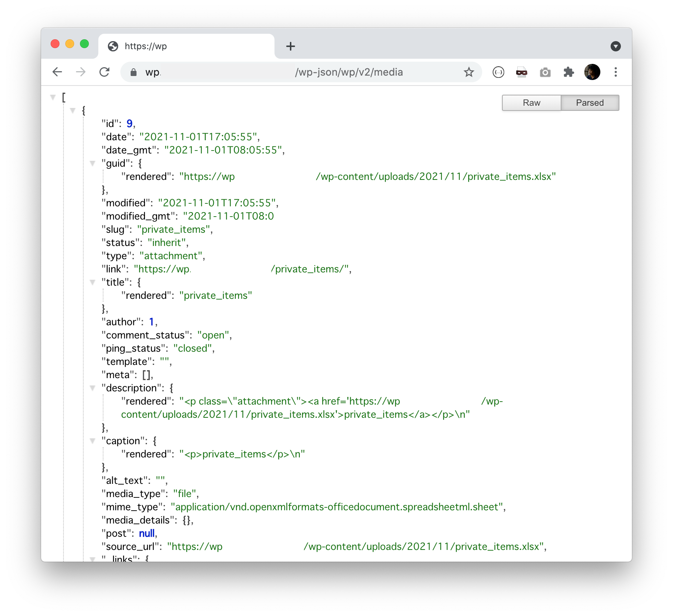Collapse the root JSON array
The height and width of the screenshot is (616, 673).
pyautogui.click(x=53, y=97)
